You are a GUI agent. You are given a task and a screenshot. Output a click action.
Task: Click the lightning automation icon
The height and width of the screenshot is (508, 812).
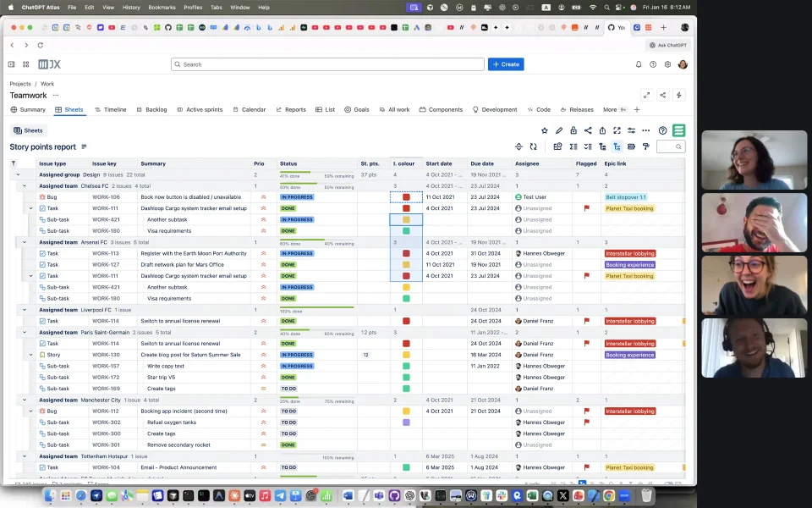[679, 96]
